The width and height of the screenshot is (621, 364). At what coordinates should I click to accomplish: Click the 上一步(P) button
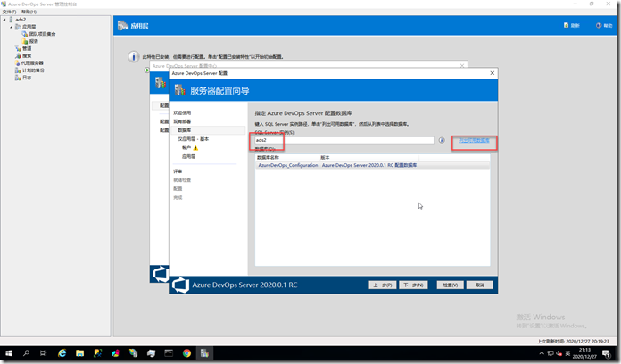pyautogui.click(x=383, y=285)
